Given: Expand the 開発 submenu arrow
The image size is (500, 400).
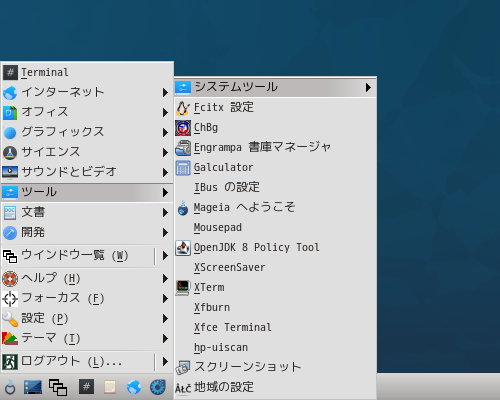Looking at the screenshot, I should 165,232.
